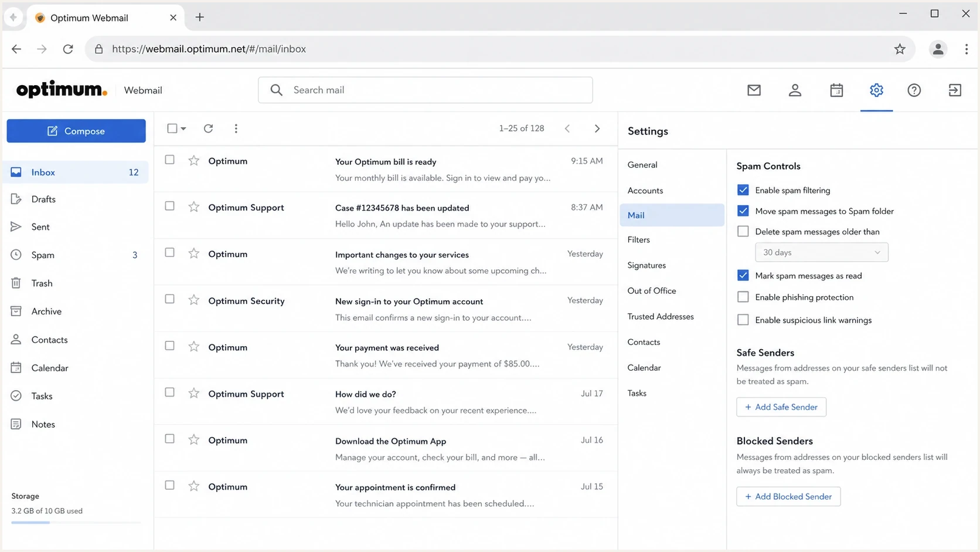Enable suspicious link warnings checkbox
Image resolution: width=980 pixels, height=552 pixels.
tap(743, 320)
